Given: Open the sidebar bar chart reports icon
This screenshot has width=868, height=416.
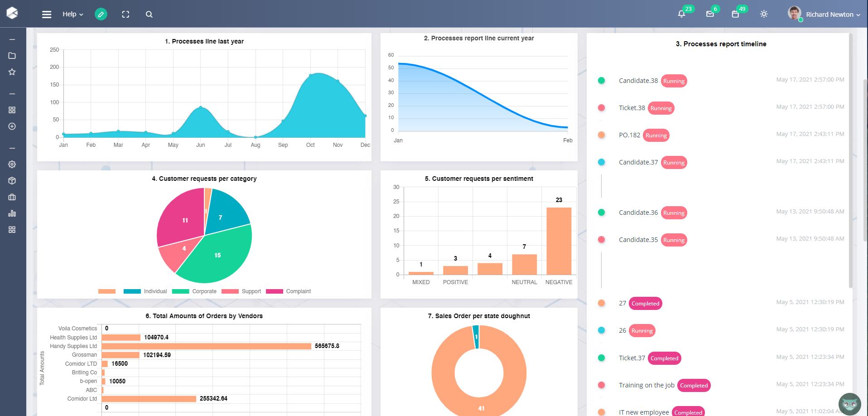Looking at the screenshot, I should click(12, 213).
